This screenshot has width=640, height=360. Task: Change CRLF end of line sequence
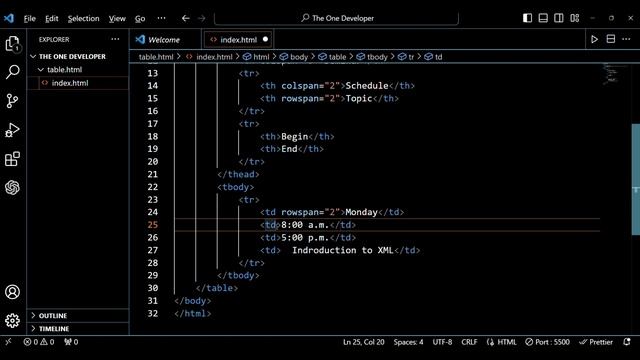(x=469, y=342)
